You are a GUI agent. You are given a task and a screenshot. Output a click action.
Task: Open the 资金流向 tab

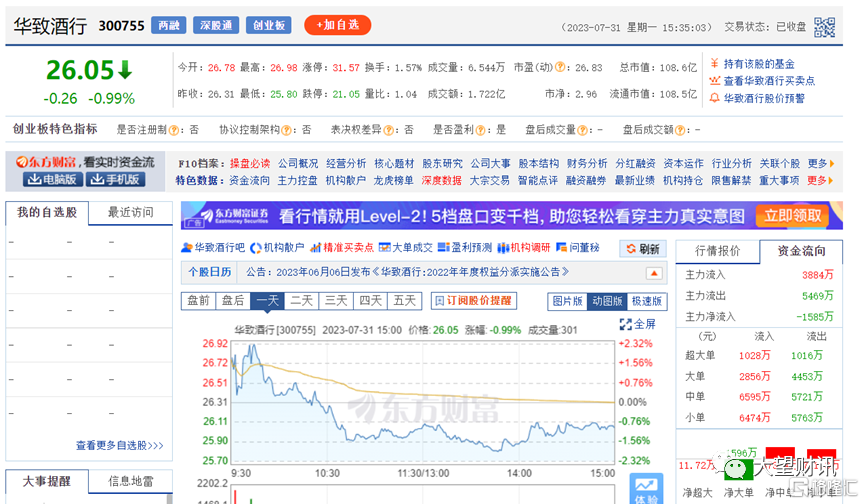[801, 251]
